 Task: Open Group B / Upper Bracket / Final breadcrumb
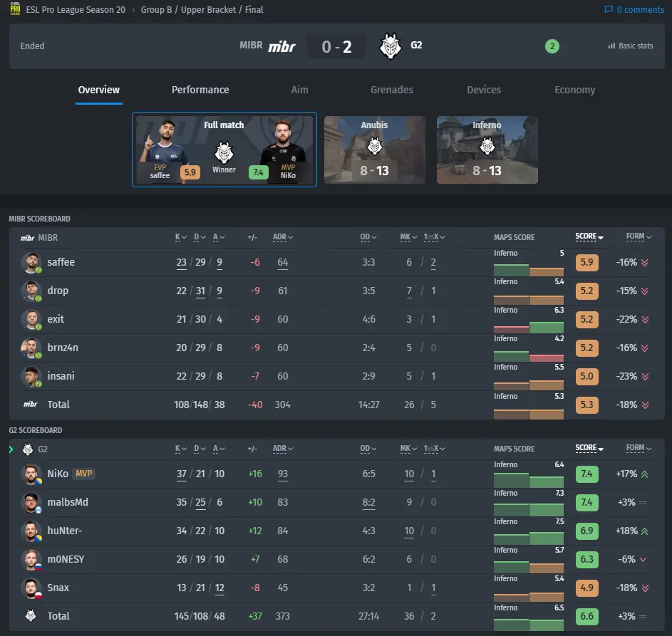[202, 9]
